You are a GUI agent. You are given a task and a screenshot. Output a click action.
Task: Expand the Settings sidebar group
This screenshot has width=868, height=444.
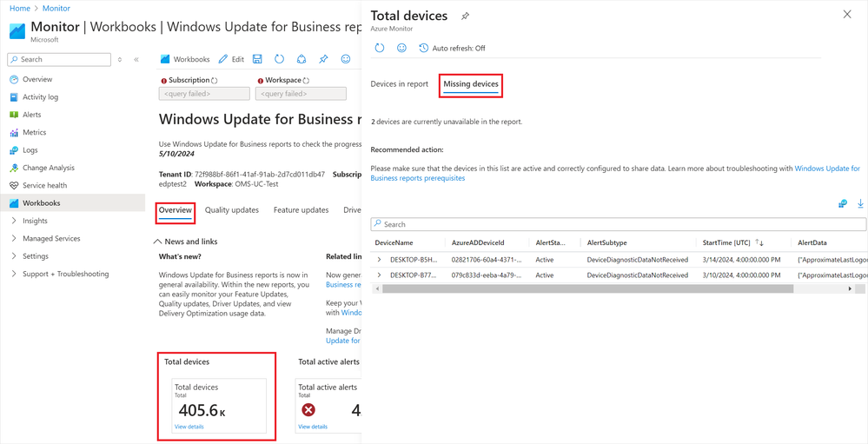(x=14, y=256)
